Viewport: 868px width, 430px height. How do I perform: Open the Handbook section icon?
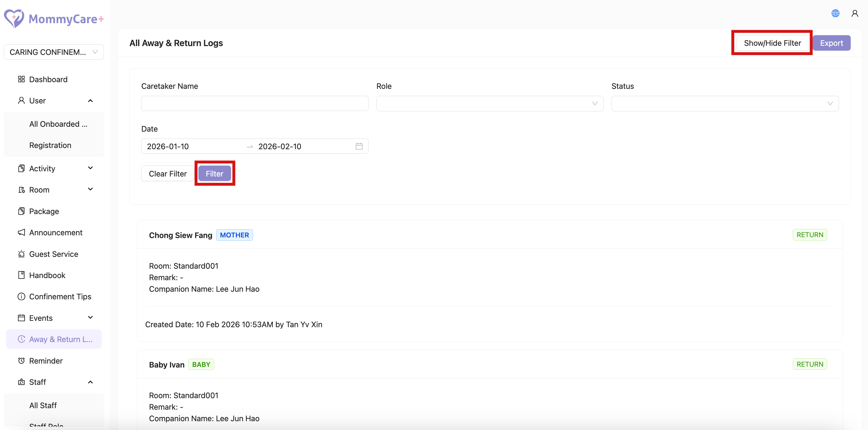21,275
